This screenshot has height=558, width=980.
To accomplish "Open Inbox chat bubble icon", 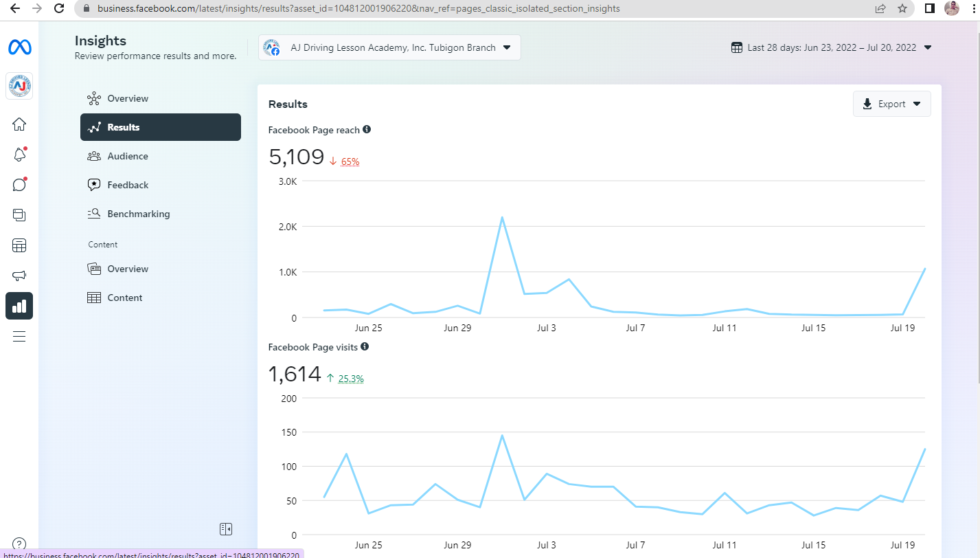I will click(x=19, y=185).
